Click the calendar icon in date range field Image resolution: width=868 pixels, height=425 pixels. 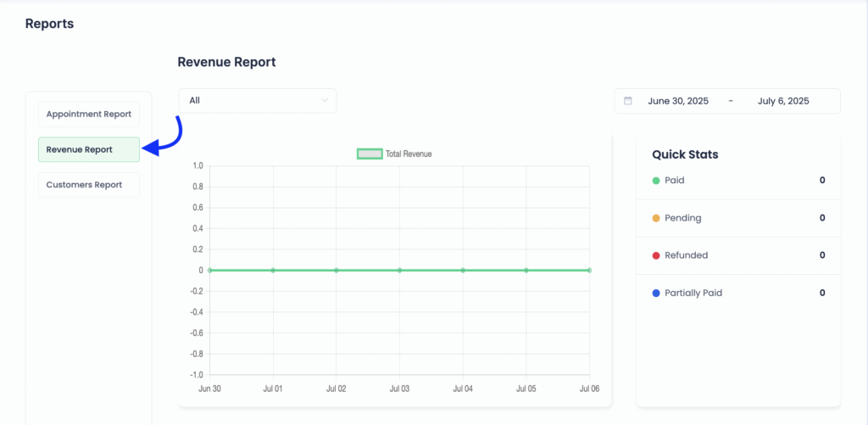(628, 101)
